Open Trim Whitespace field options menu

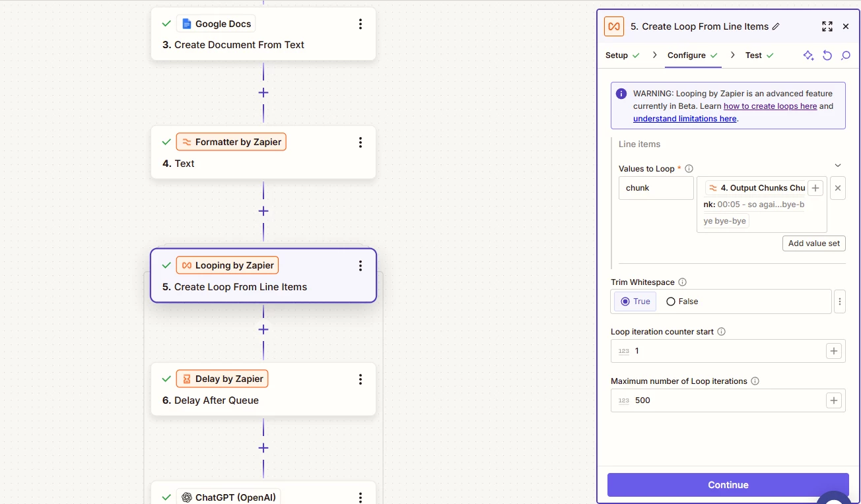(840, 301)
